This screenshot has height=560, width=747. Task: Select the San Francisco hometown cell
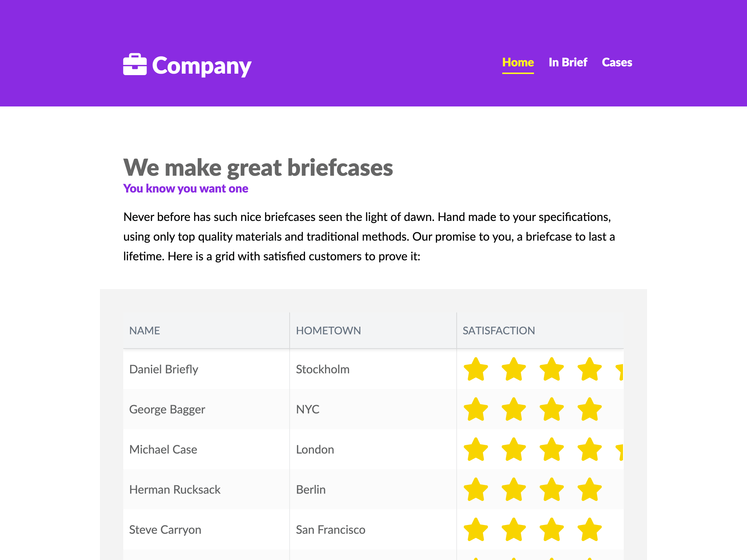tap(373, 529)
